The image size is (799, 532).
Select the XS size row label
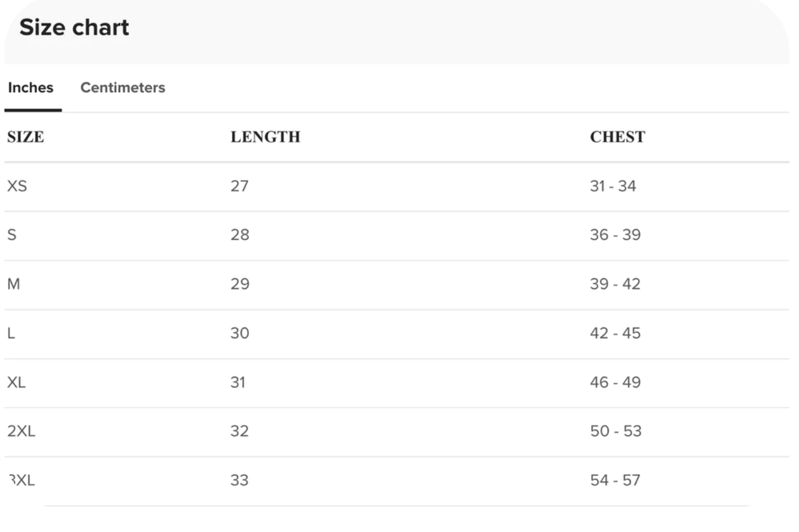(x=17, y=186)
